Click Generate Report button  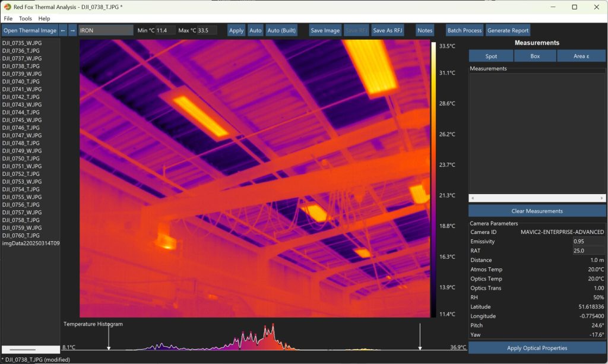(x=508, y=30)
